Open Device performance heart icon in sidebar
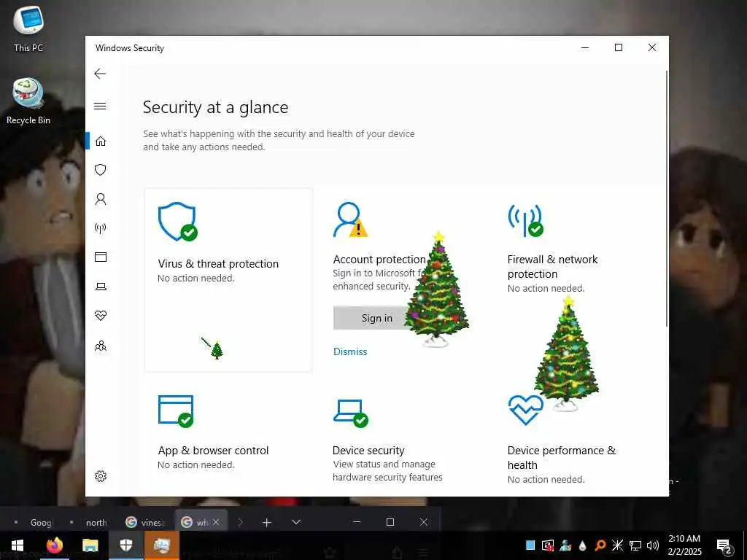Screen dimensions: 747x560 coord(101,315)
